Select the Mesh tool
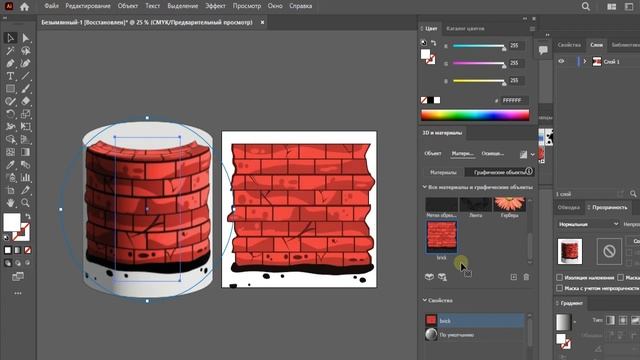The height and width of the screenshot is (360, 640). 10,152
